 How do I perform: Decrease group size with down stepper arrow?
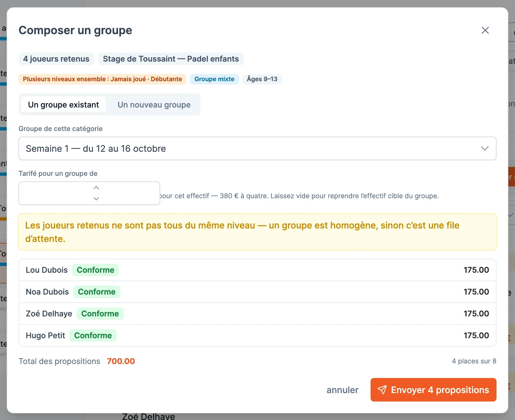[96, 199]
